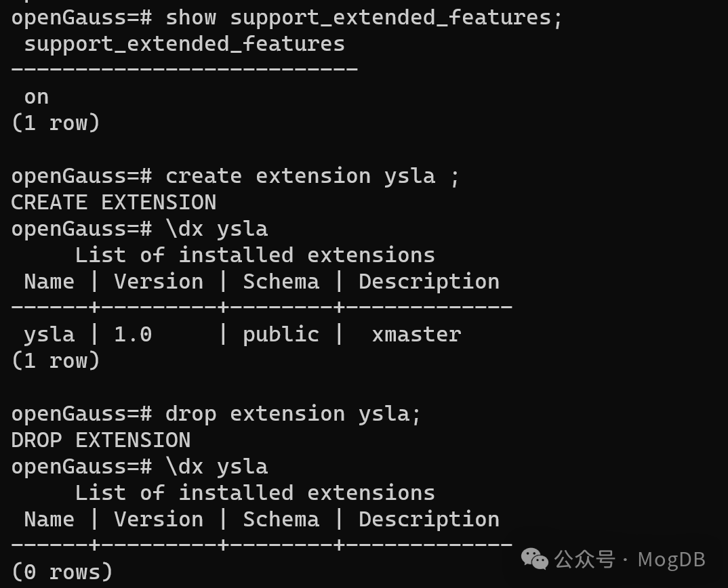Click the WeChat logo in the watermark
Screen dimensions: 728x588
point(534,560)
